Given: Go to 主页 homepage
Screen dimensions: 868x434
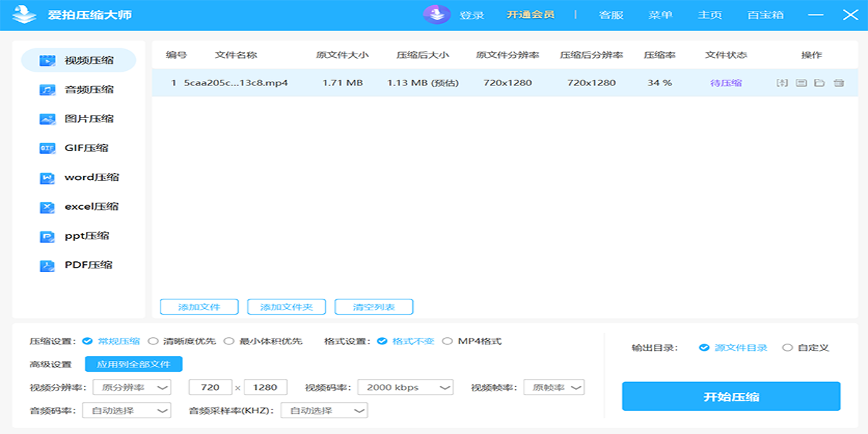Looking at the screenshot, I should click(x=710, y=14).
